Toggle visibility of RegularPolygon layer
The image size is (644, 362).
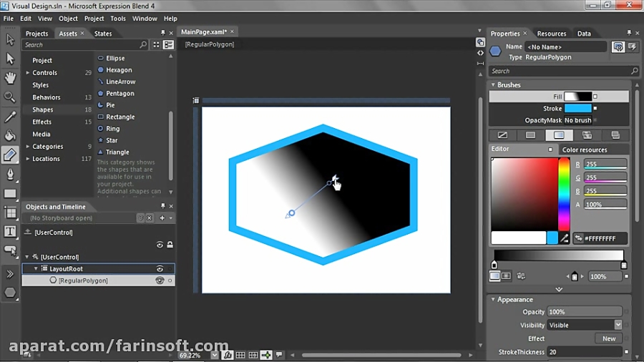tap(160, 280)
